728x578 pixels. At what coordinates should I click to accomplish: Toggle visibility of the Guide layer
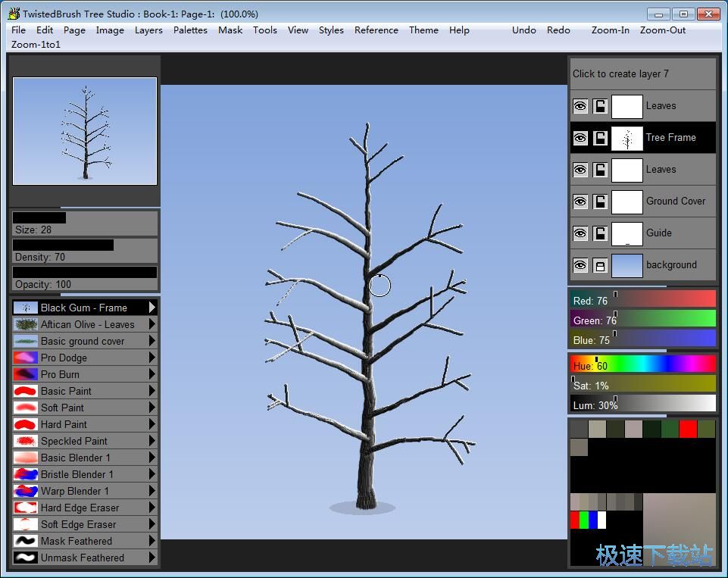tap(580, 233)
